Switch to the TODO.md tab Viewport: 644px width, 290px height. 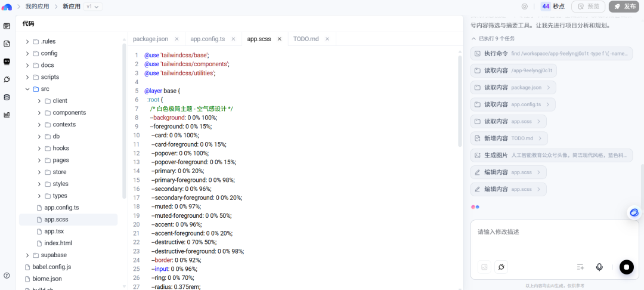(x=305, y=39)
